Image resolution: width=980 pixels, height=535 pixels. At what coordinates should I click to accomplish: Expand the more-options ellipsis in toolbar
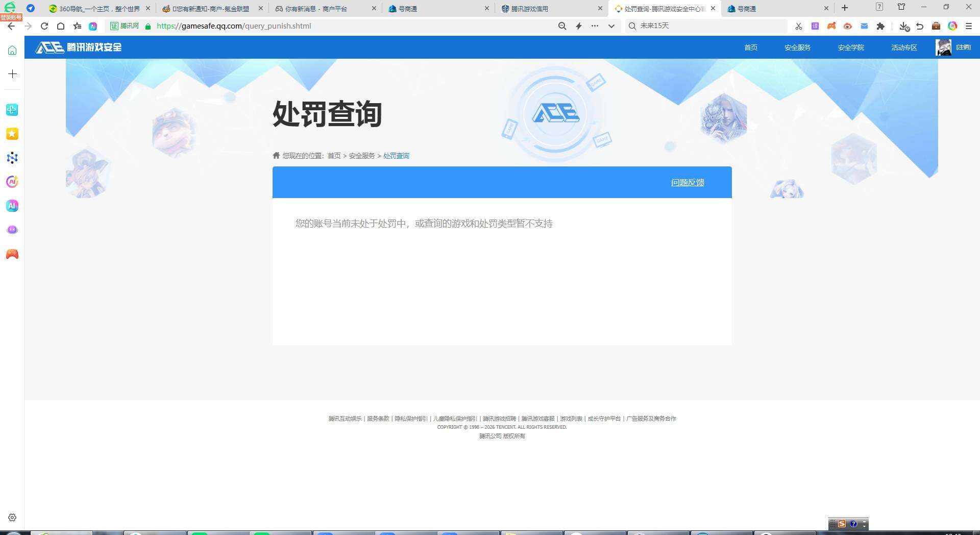595,26
